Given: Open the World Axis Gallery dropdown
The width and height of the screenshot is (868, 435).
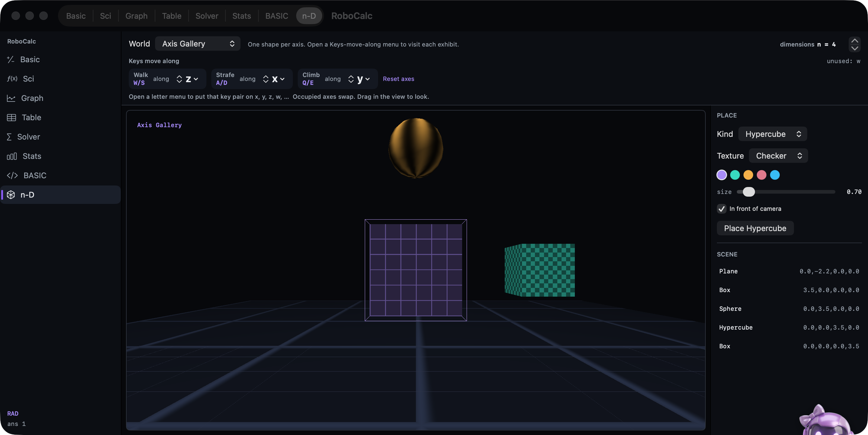Looking at the screenshot, I should coord(198,44).
